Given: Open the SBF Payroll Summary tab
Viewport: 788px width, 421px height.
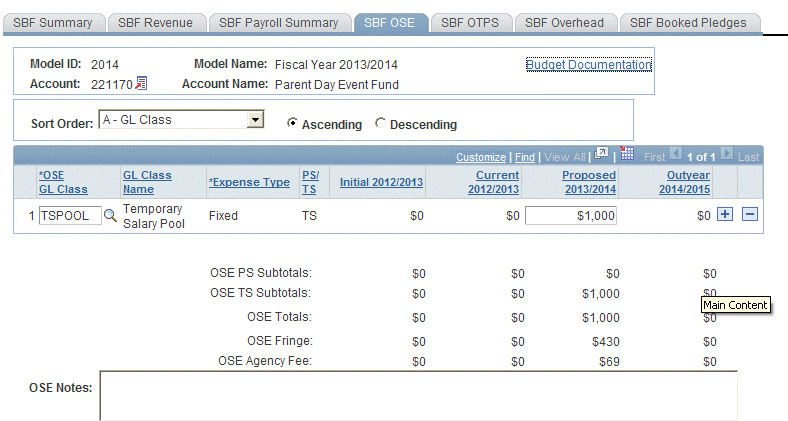Looking at the screenshot, I should [278, 22].
